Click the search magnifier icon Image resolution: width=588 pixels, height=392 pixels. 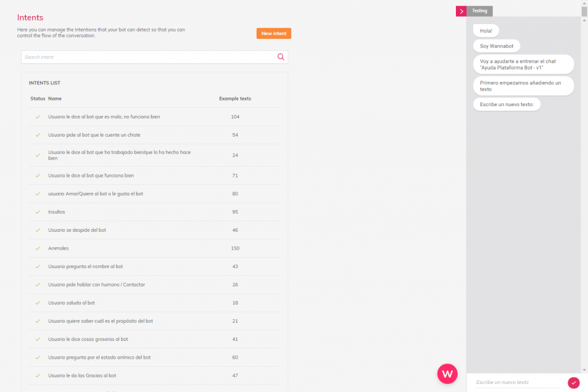(281, 57)
